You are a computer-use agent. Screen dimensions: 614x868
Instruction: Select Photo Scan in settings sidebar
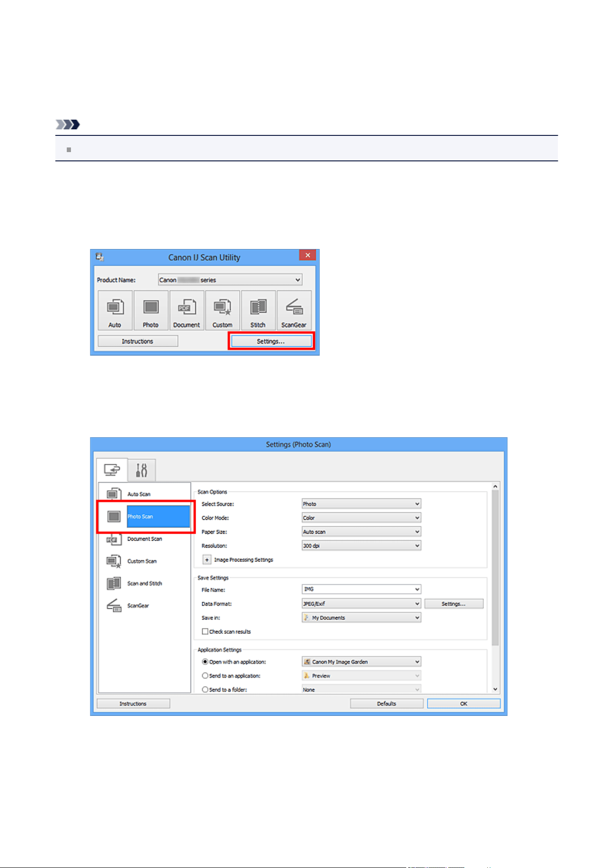point(145,517)
